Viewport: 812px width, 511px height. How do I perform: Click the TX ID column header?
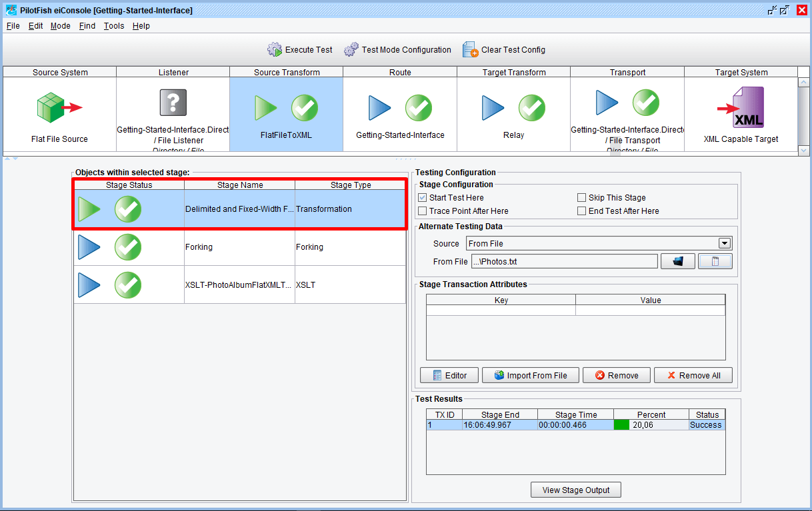[x=445, y=414]
